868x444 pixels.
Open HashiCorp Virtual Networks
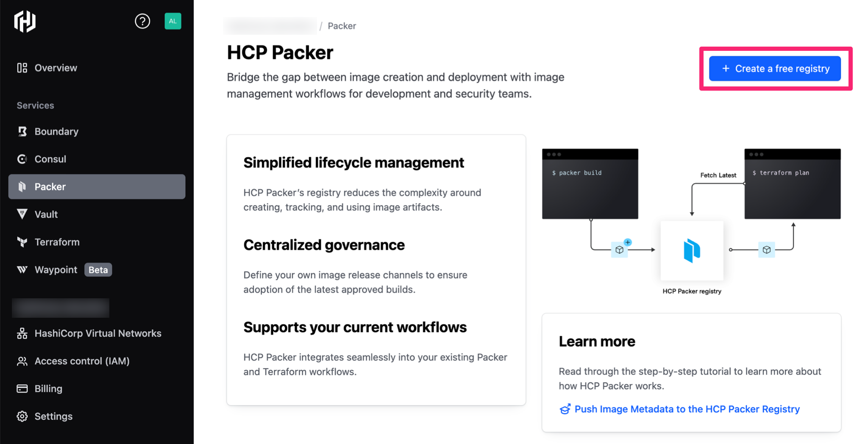pos(97,333)
